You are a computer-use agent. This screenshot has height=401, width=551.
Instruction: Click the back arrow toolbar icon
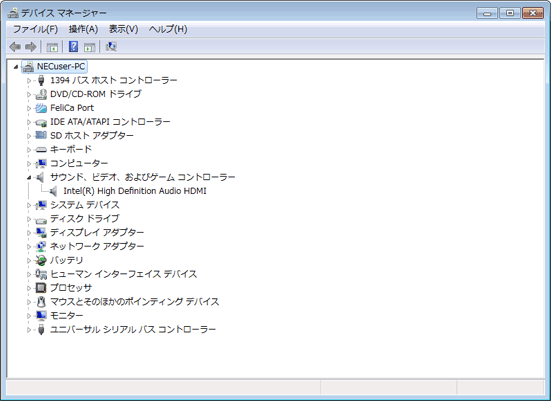tap(15, 47)
